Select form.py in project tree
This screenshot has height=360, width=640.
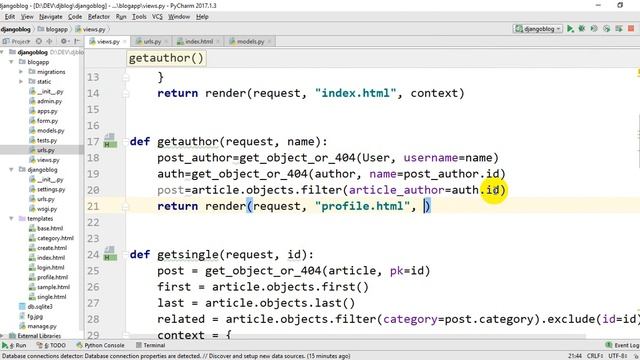(44, 121)
